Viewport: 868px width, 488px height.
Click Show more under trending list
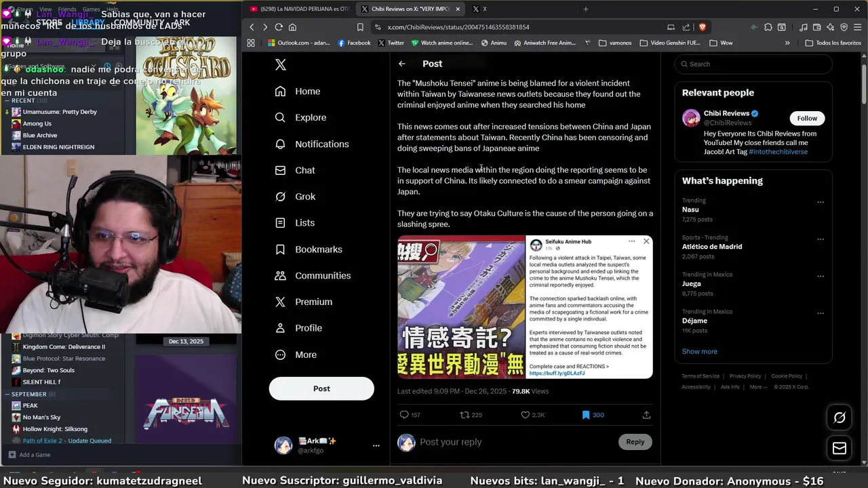coord(699,351)
